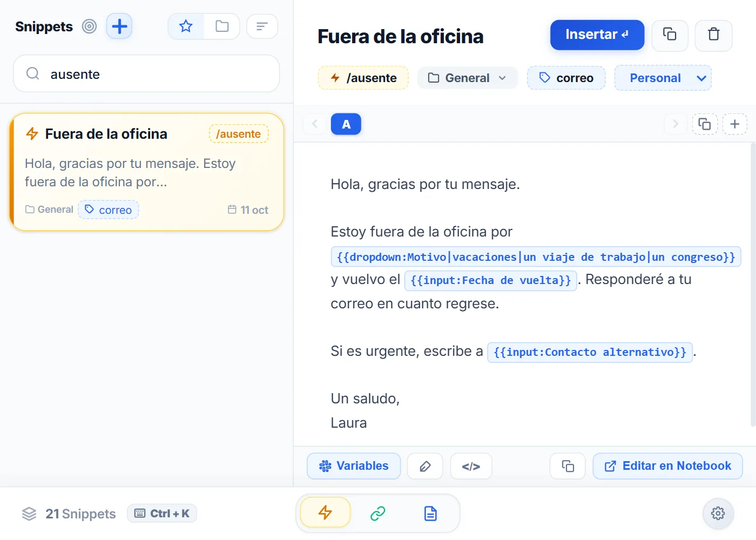Image resolution: width=756 pixels, height=540 pixels.
Task: Duplicate snippet using header copy icon
Action: click(x=670, y=35)
